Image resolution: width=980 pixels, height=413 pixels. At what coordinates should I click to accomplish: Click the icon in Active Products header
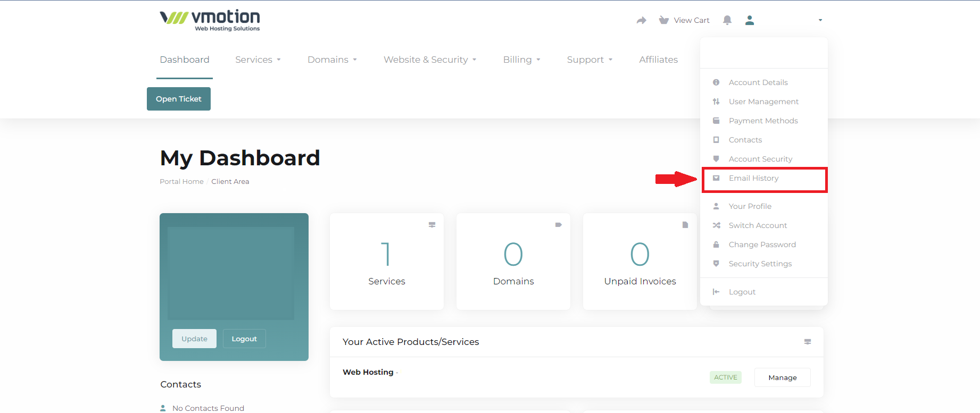tap(808, 342)
